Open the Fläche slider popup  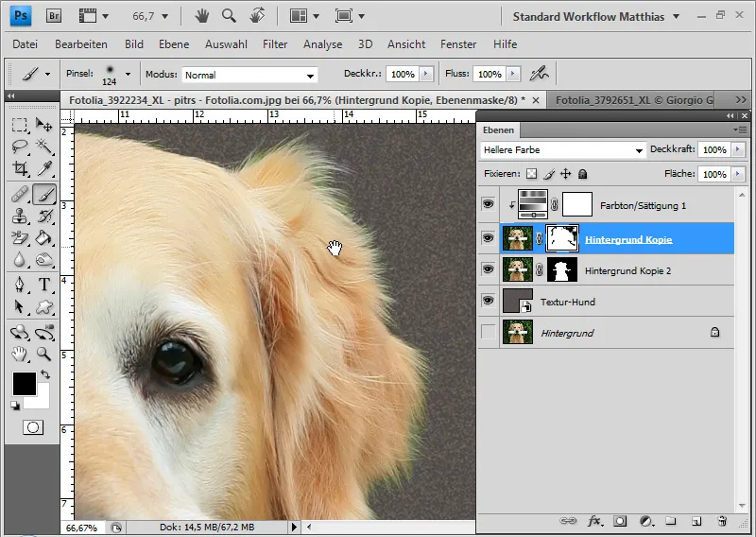(737, 174)
